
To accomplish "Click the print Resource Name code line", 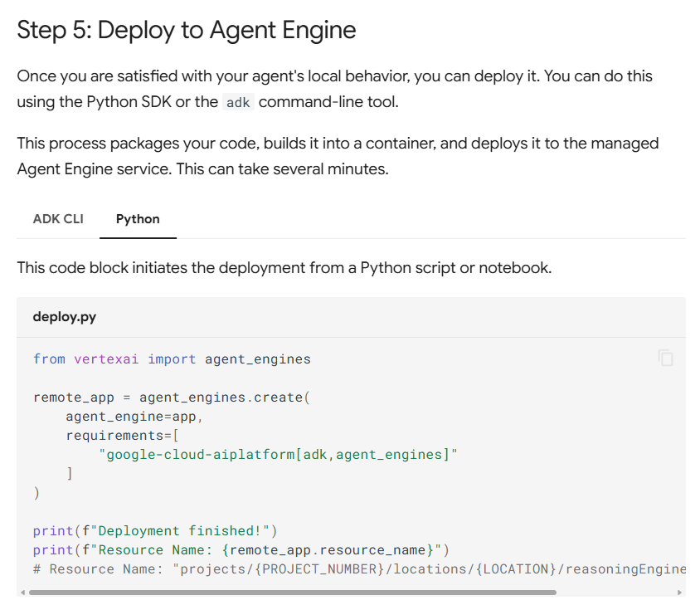I will pyautogui.click(x=241, y=550).
